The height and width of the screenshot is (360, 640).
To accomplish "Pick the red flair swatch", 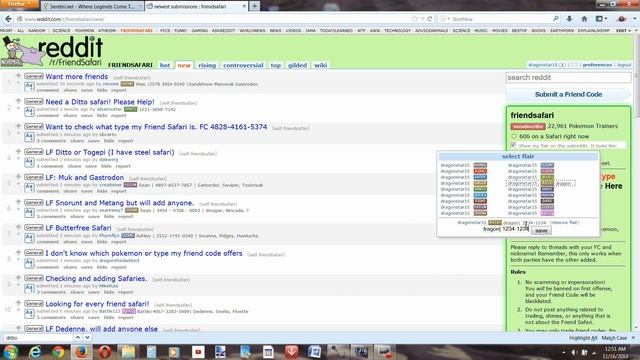I will point(480,171).
